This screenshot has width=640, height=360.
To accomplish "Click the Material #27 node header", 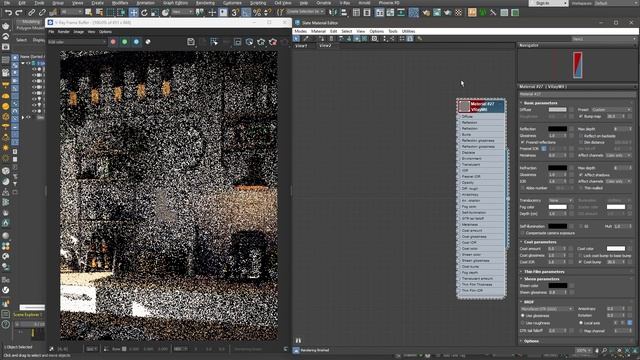I will pyautogui.click(x=481, y=106).
